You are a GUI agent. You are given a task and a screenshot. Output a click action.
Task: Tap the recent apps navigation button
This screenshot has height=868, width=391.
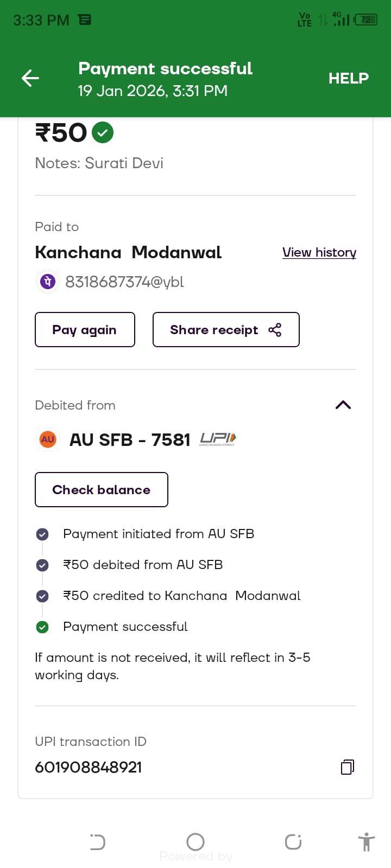98,842
